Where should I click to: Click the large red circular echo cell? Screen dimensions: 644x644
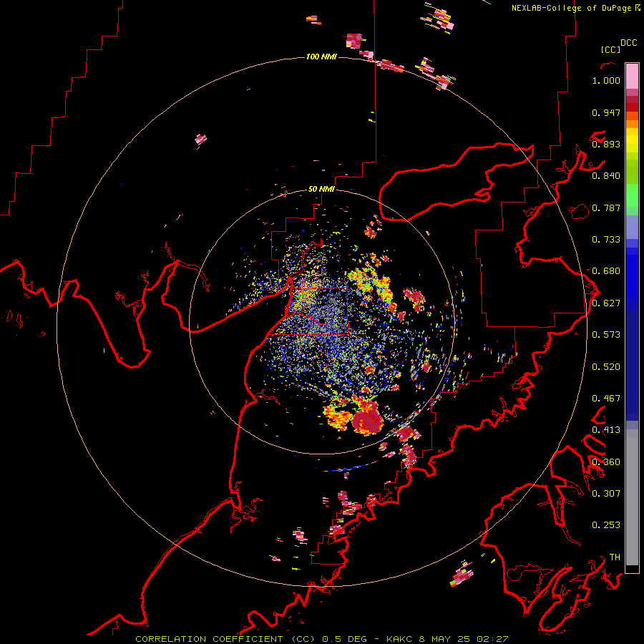click(x=367, y=419)
